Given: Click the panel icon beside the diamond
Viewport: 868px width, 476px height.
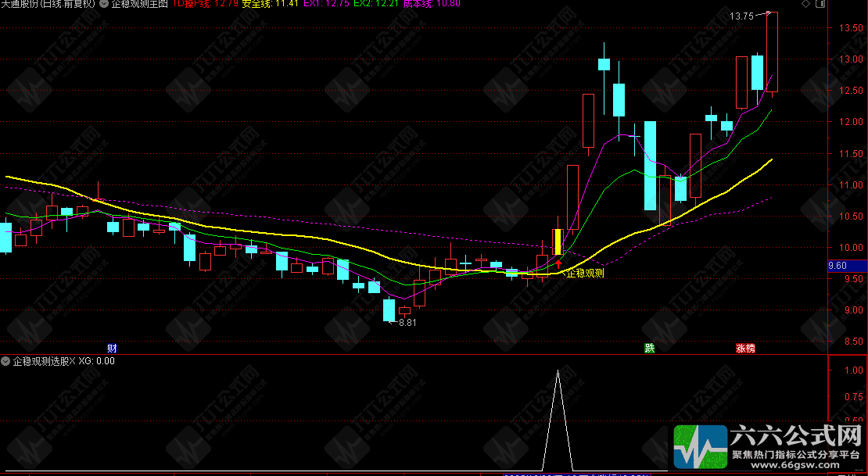Looking at the screenshot, I should click(x=820, y=3).
